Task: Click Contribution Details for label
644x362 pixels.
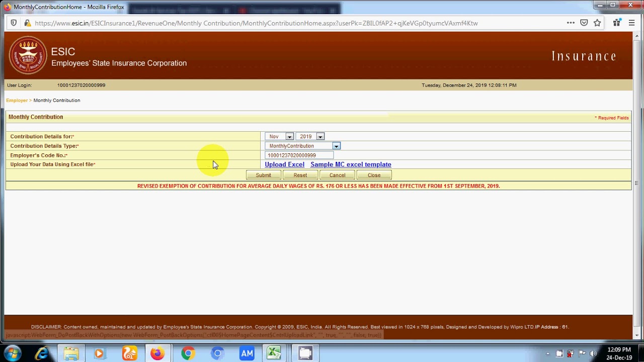Action: coord(42,136)
